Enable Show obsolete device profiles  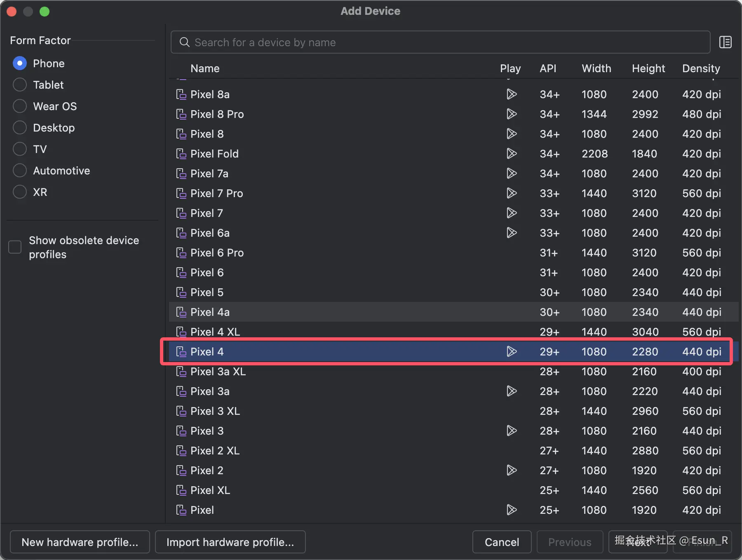click(15, 247)
